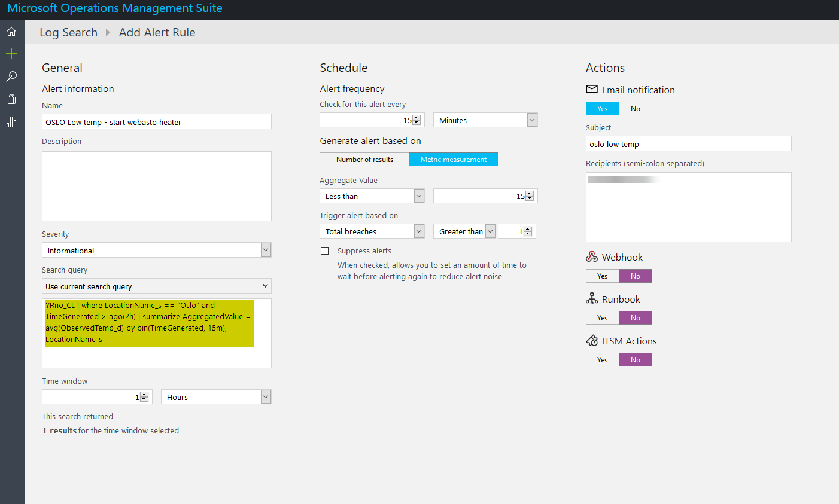
Task: Go to the Home icon in sidebar
Action: coord(11,32)
